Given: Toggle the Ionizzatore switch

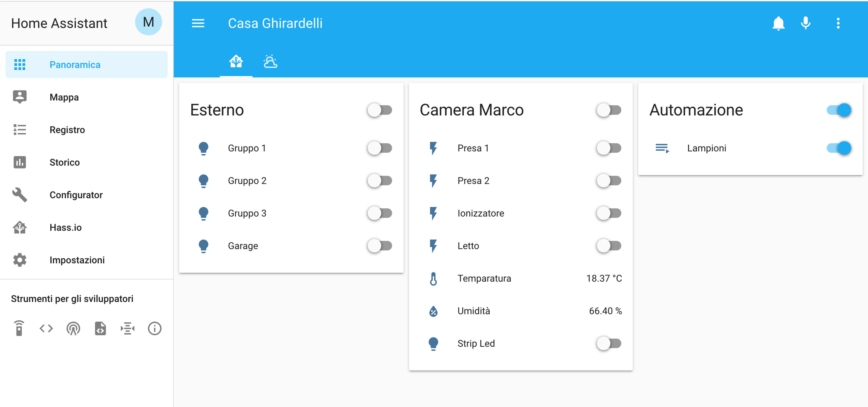Looking at the screenshot, I should (609, 213).
